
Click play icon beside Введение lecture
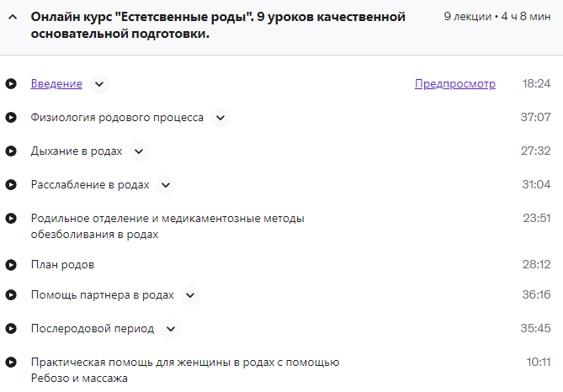point(11,84)
